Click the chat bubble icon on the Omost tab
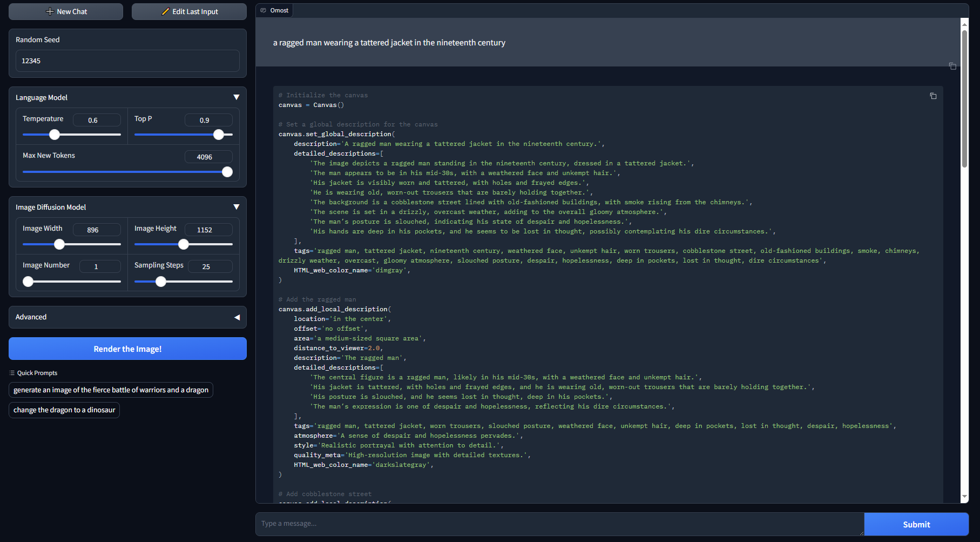The image size is (980, 542). pyautogui.click(x=263, y=10)
